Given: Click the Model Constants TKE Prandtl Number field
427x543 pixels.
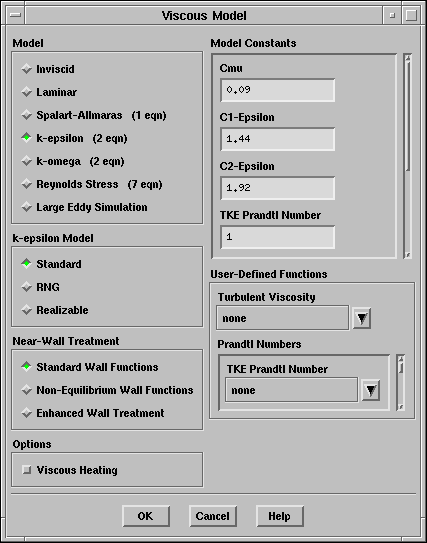Looking at the screenshot, I should click(x=278, y=237).
